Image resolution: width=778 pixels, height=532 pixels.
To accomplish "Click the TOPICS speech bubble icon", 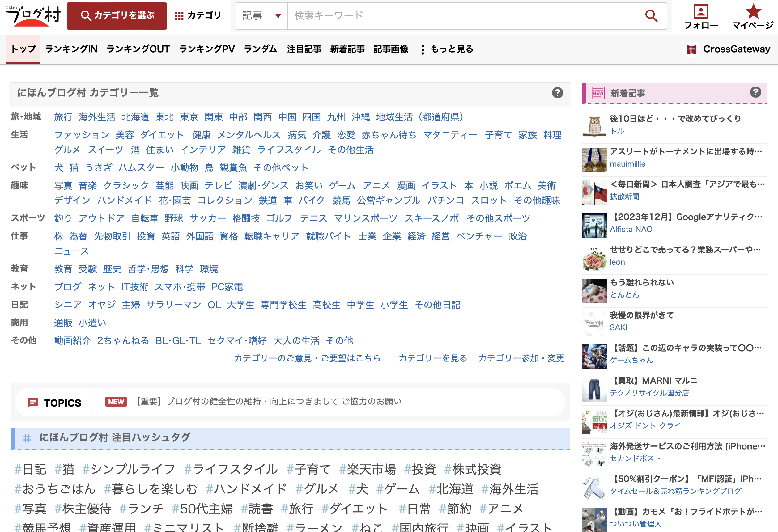I will [33, 403].
